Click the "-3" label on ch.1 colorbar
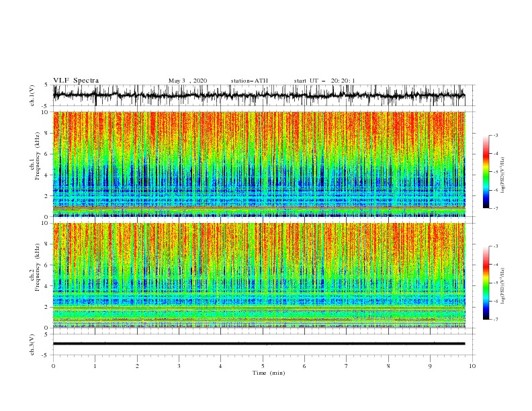The height and width of the screenshot is (411, 532). click(x=495, y=135)
